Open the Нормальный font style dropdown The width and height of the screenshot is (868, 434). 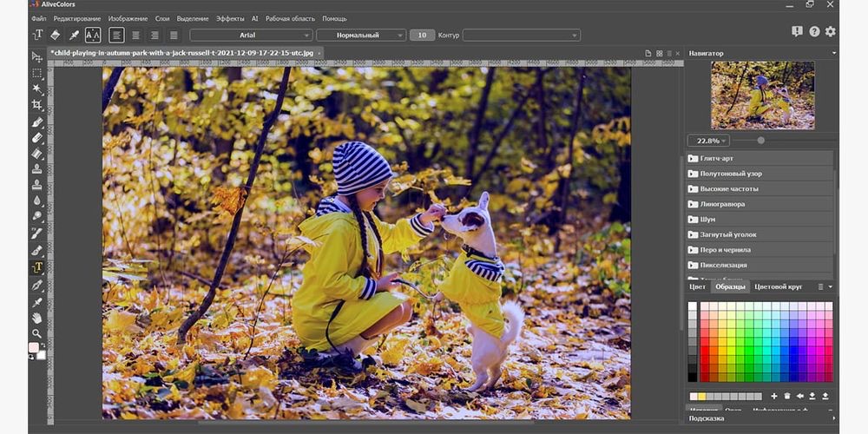360,35
